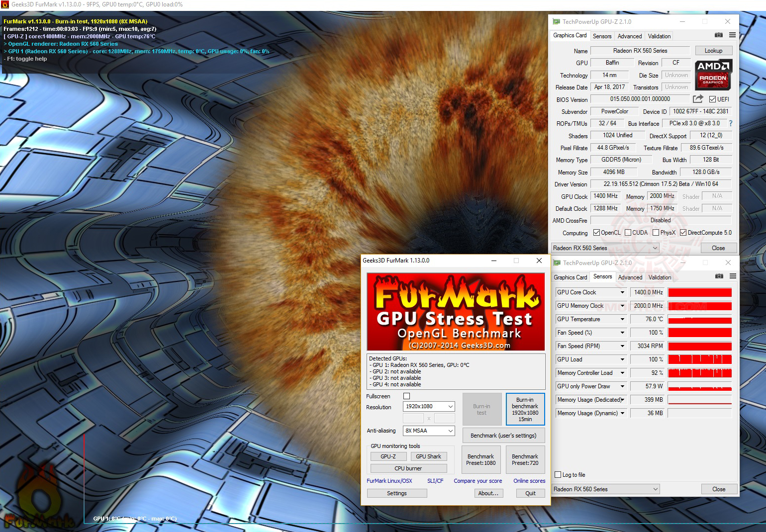Expand the Memory Usage (Dedicated) sensor dropdown
This screenshot has height=532, width=766.
(x=622, y=400)
